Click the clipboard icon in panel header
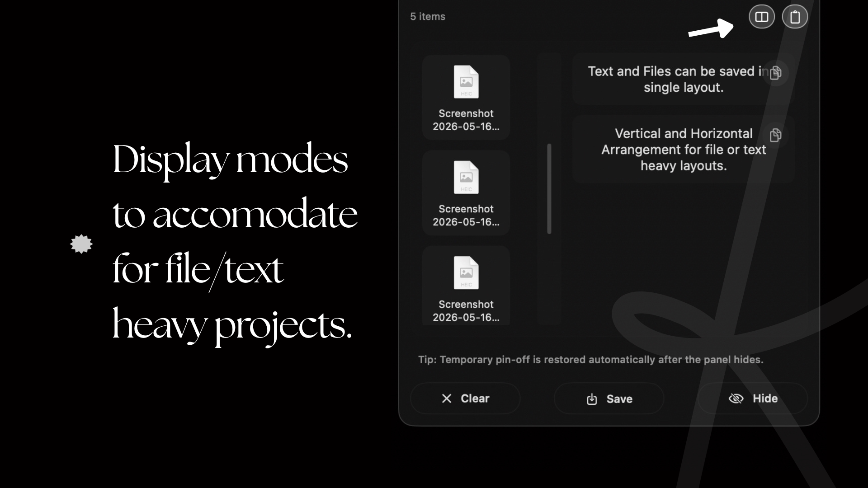The height and width of the screenshot is (488, 868). 795,17
